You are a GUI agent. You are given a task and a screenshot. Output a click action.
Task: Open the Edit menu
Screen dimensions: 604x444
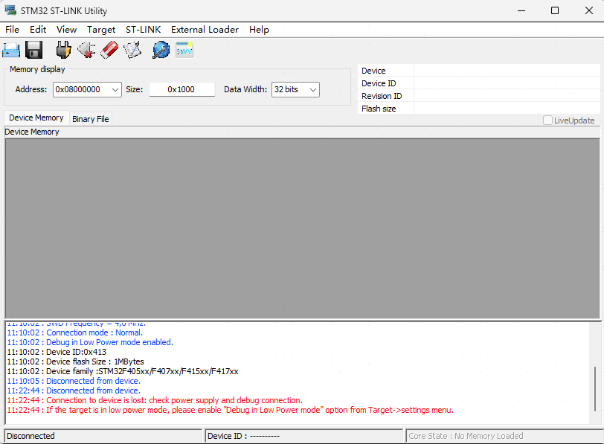pyautogui.click(x=38, y=30)
